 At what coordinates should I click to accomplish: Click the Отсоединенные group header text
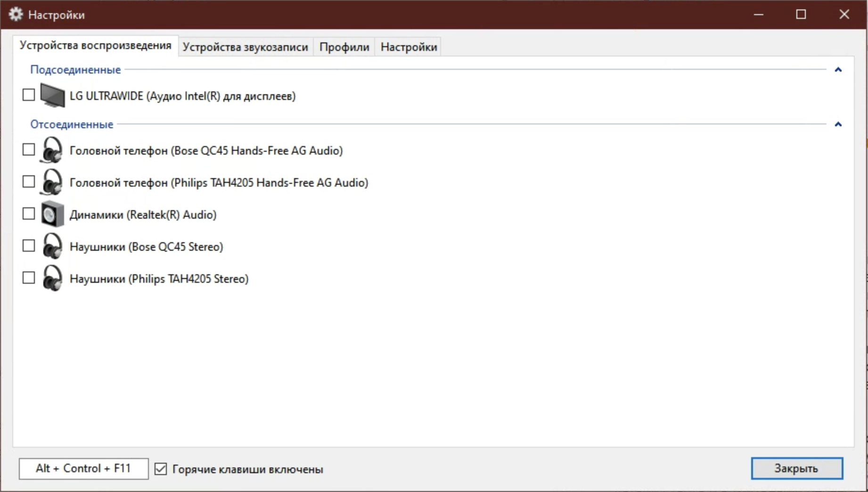pos(72,124)
